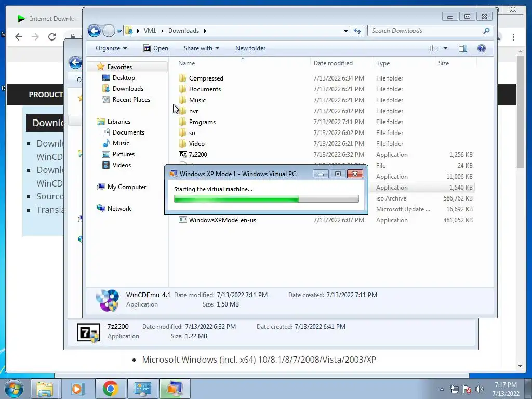Select the nvr folder

pyautogui.click(x=193, y=111)
